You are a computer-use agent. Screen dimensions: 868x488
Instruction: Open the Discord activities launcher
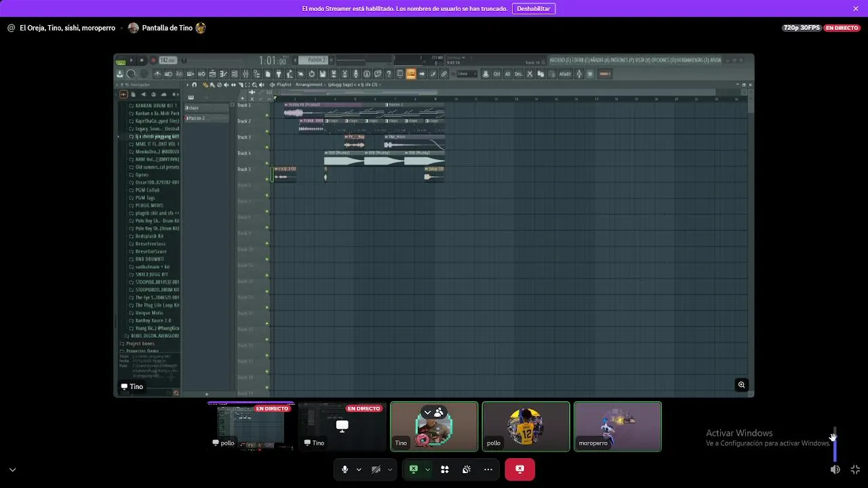click(x=445, y=469)
